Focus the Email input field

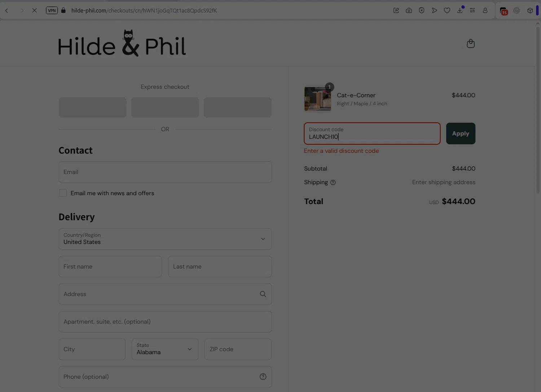(x=165, y=172)
